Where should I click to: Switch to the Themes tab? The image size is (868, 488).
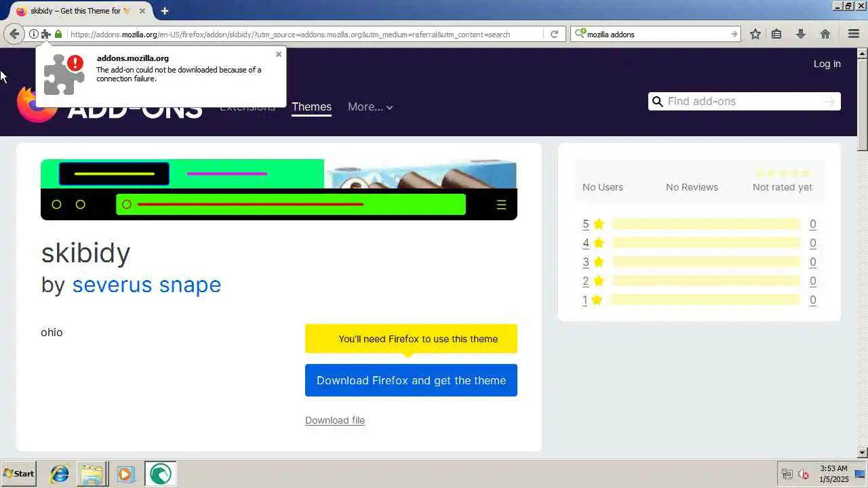(x=311, y=106)
